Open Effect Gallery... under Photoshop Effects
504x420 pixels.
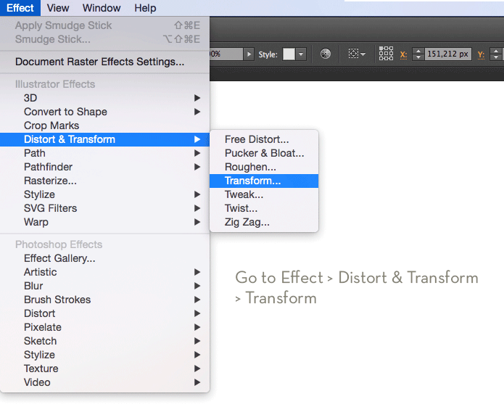click(59, 258)
